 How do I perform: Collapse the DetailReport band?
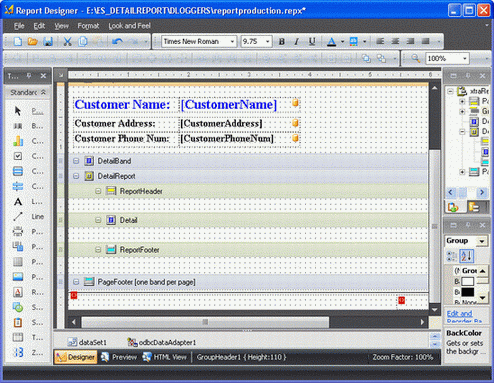coord(76,176)
